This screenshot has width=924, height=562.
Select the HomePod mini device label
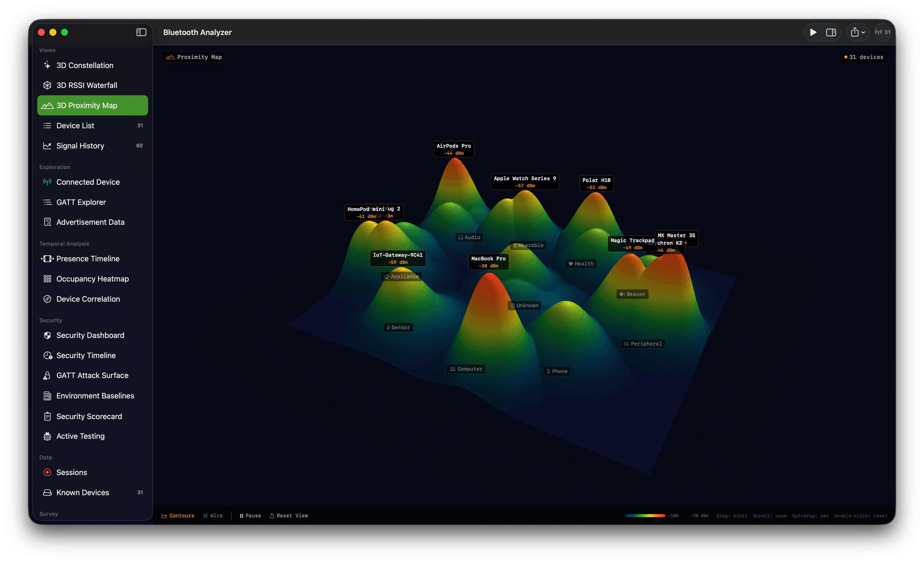coord(366,212)
